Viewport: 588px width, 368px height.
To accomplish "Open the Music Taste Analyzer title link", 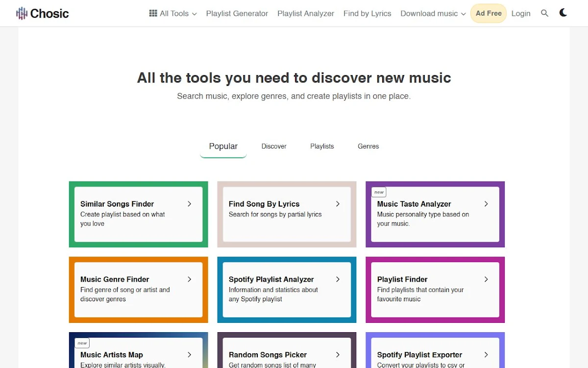I will 414,204.
